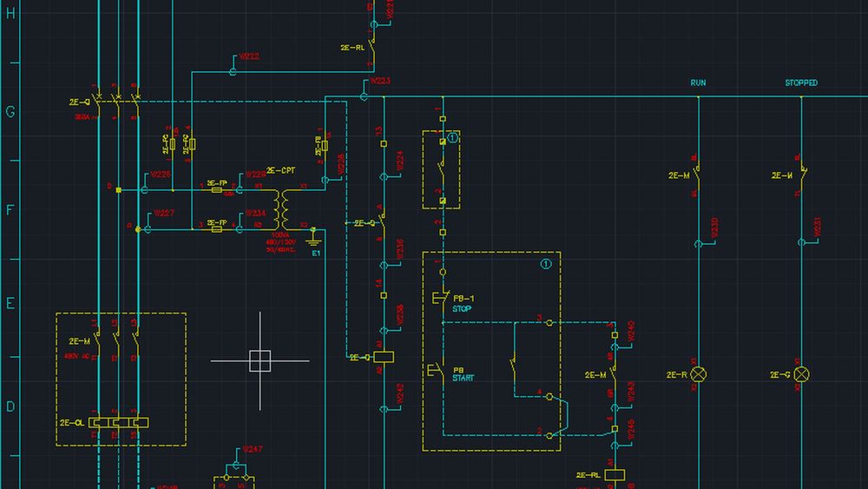The height and width of the screenshot is (489, 868).
Task: Click row letter D in the border
Action: click(x=10, y=406)
